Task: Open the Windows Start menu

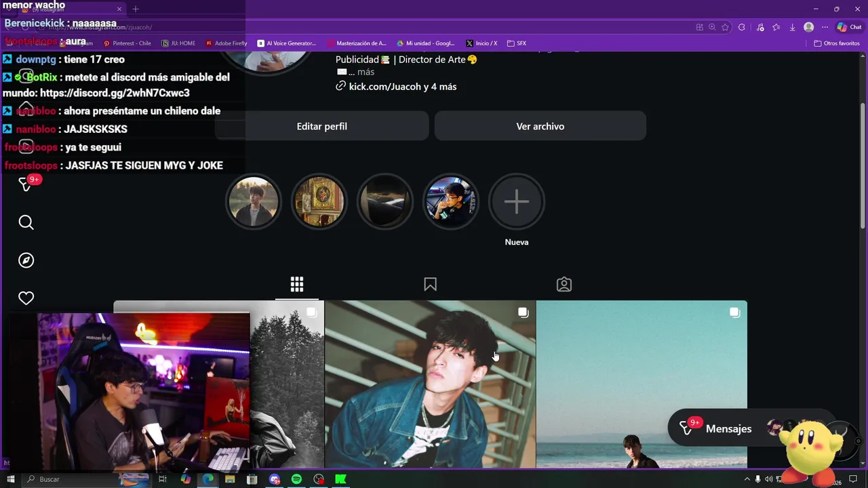Action: [x=10, y=479]
